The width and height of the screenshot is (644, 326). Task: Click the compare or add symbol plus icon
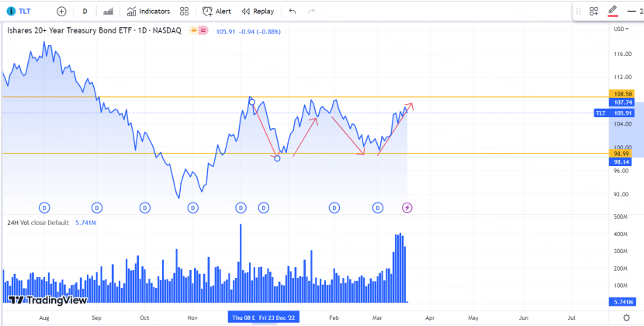pos(61,12)
